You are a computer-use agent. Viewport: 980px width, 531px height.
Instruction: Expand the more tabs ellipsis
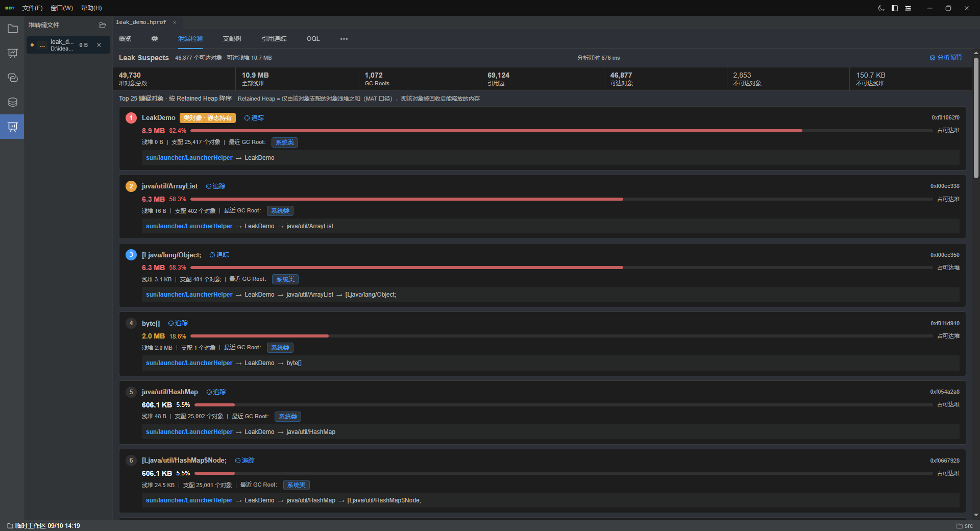click(344, 39)
